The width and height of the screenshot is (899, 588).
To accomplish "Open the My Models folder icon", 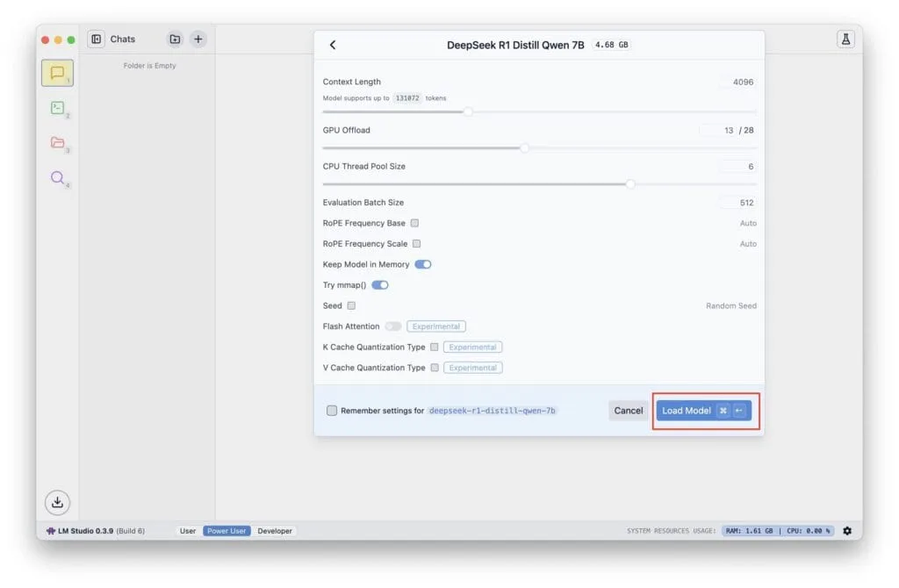I will pos(57,143).
